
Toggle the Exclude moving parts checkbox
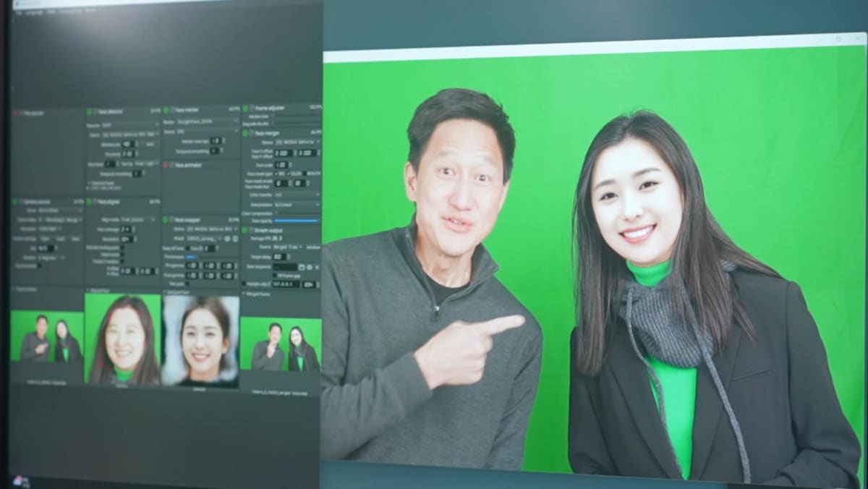pos(122,247)
